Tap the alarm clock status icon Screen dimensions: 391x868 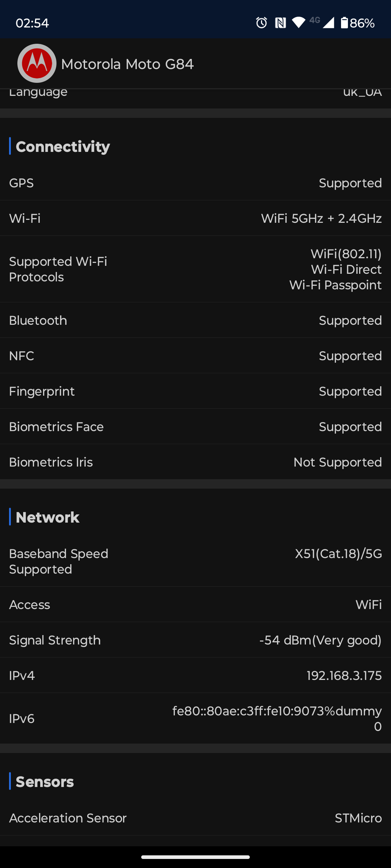click(x=261, y=23)
